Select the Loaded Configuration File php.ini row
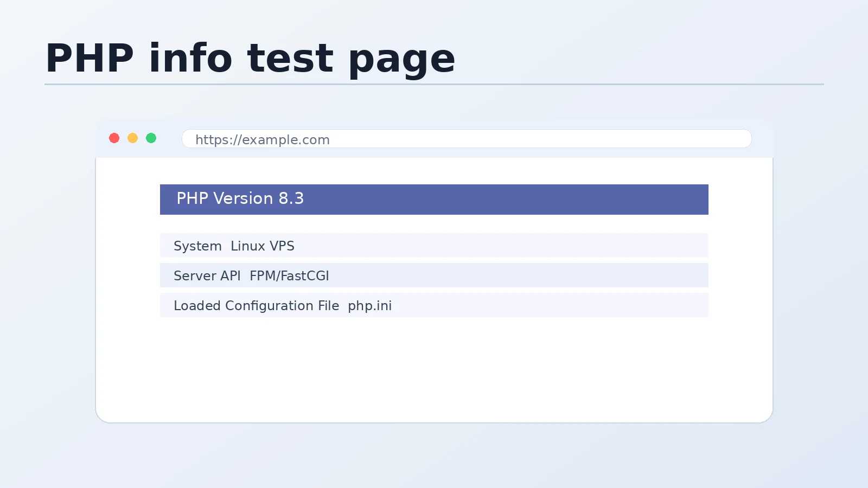The width and height of the screenshot is (868, 488). pos(434,305)
